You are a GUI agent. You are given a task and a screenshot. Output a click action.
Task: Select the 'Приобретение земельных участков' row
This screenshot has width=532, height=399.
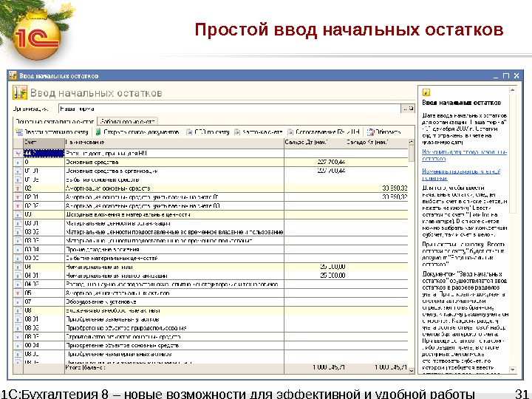click(211, 319)
